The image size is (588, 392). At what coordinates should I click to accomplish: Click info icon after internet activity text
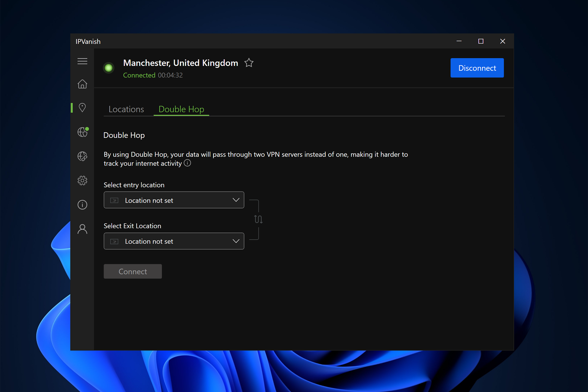(x=187, y=163)
